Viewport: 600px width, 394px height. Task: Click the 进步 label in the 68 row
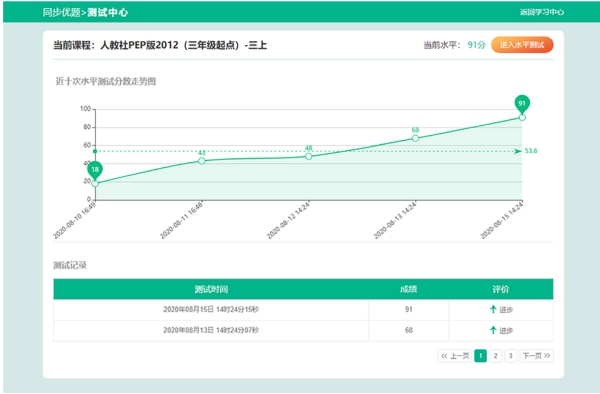(506, 331)
